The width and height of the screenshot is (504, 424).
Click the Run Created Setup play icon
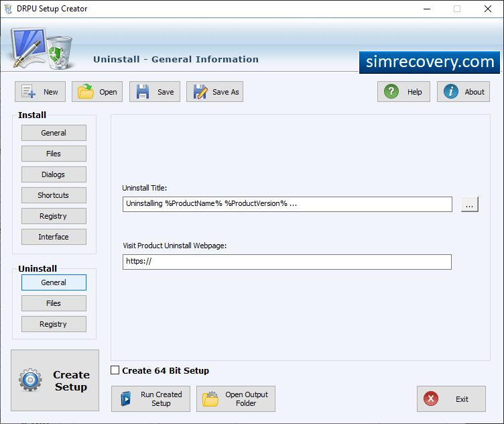point(126,399)
